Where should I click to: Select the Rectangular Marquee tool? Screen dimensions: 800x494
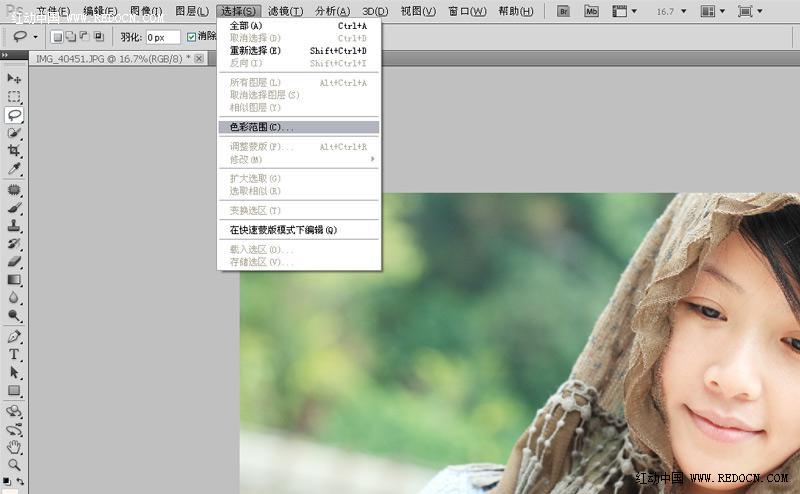pyautogui.click(x=14, y=97)
